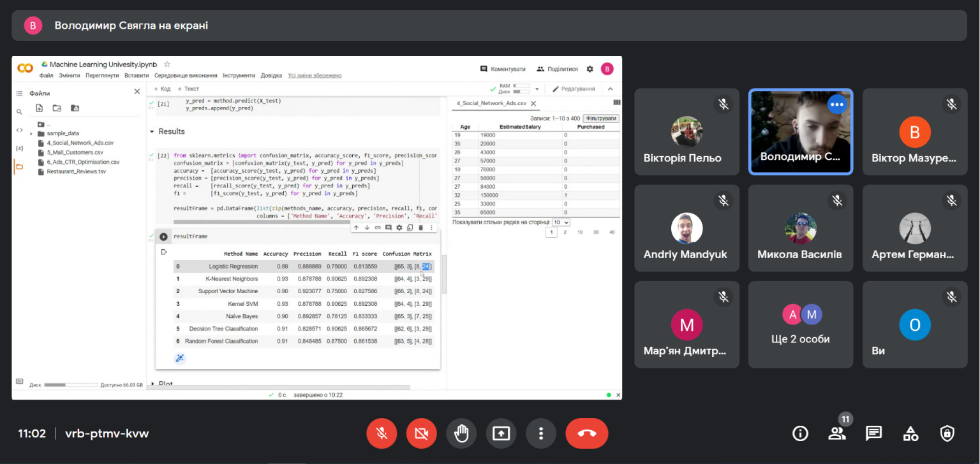The height and width of the screenshot is (464, 980).
Task: Open the Activities panel icon
Action: [910, 433]
